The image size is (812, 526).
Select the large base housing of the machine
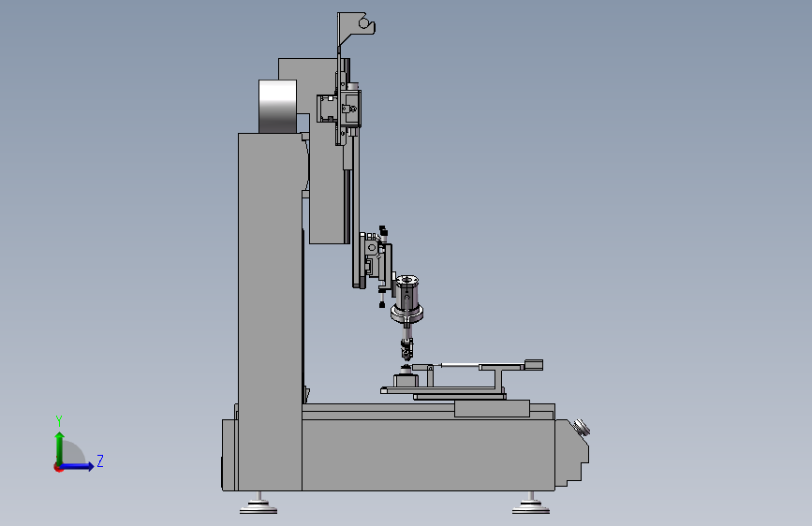coord(428,454)
